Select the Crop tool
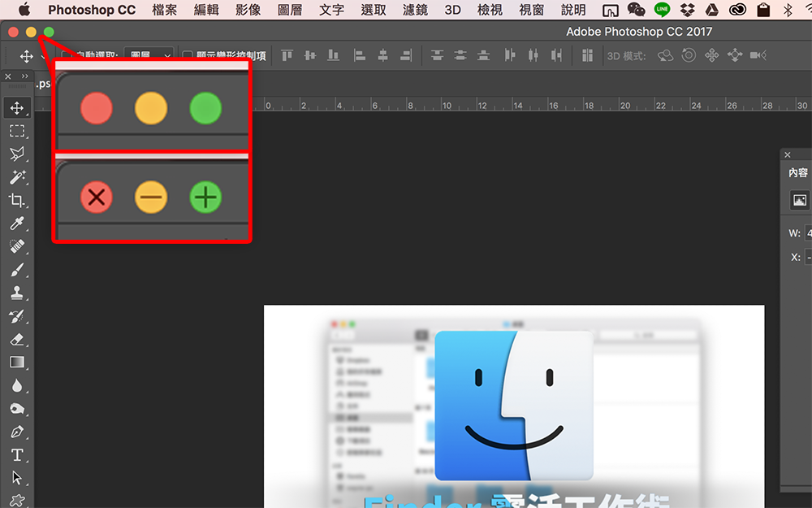The height and width of the screenshot is (508, 812). 17,200
